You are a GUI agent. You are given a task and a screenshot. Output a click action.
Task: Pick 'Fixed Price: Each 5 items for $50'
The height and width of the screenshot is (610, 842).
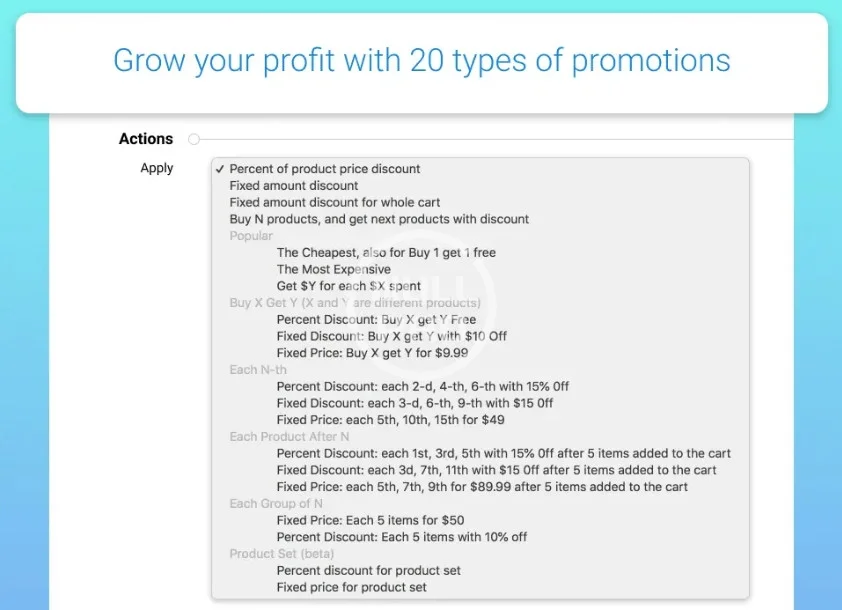[x=370, y=521]
